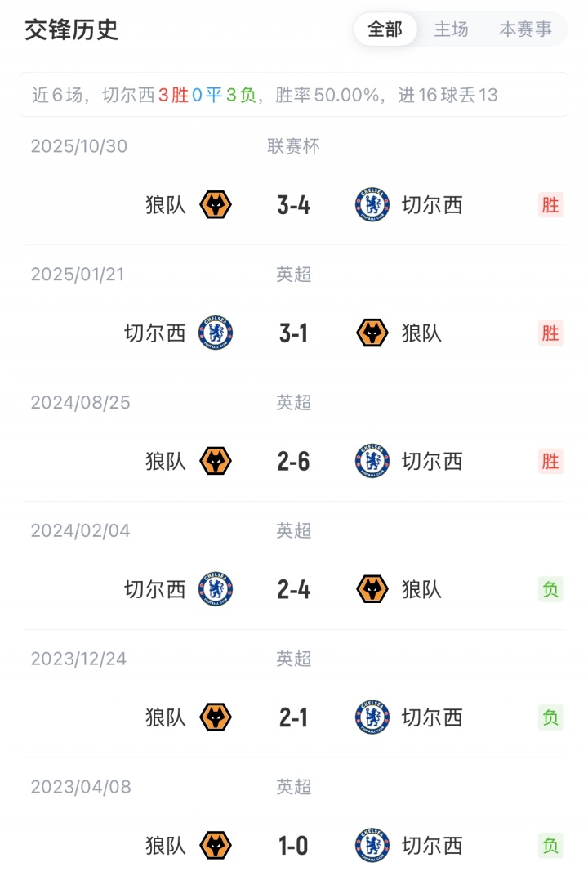Click Chelsea logo in 2024/02/04 match
The width and height of the screenshot is (588, 885).
click(216, 589)
